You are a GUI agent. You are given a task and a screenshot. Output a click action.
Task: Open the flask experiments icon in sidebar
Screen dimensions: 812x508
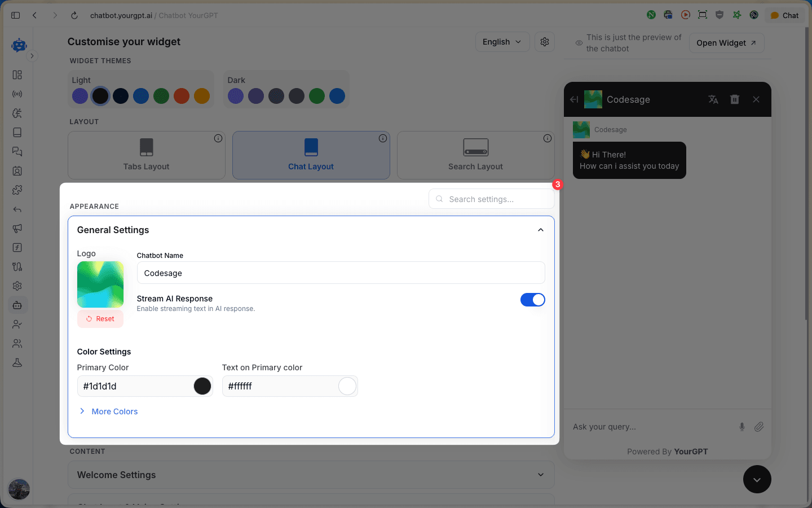coord(17,362)
